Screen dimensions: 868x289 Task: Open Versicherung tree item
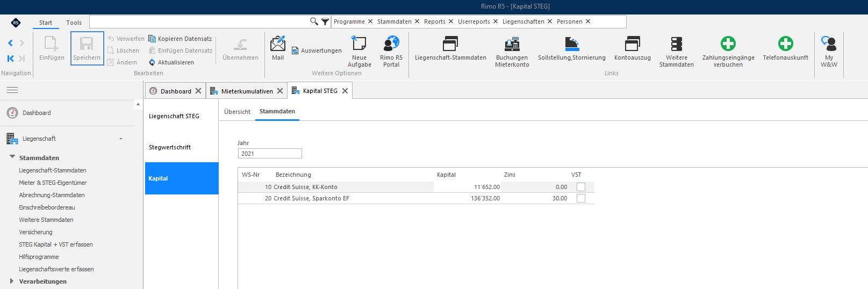pyautogui.click(x=35, y=232)
